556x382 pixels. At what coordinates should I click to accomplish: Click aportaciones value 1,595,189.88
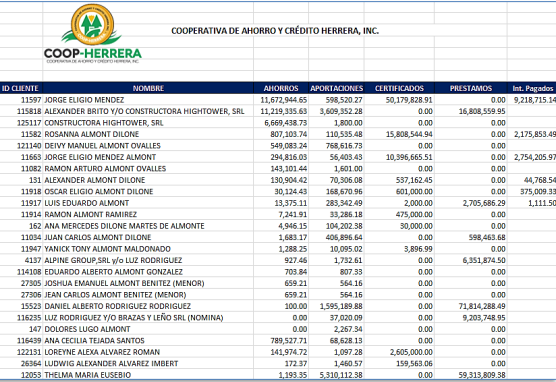click(x=341, y=306)
